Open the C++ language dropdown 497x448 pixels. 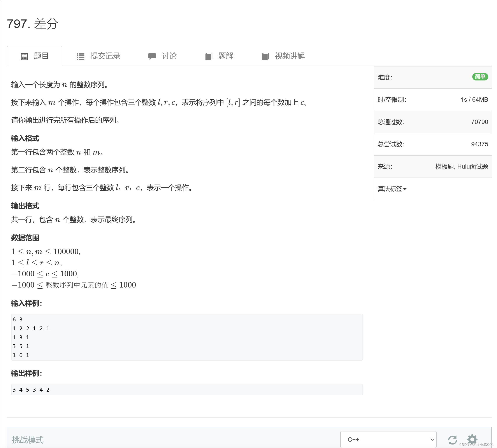388,439
